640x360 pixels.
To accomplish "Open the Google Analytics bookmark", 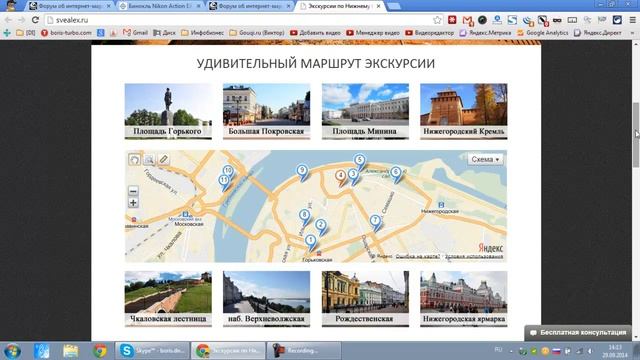I will point(543,33).
